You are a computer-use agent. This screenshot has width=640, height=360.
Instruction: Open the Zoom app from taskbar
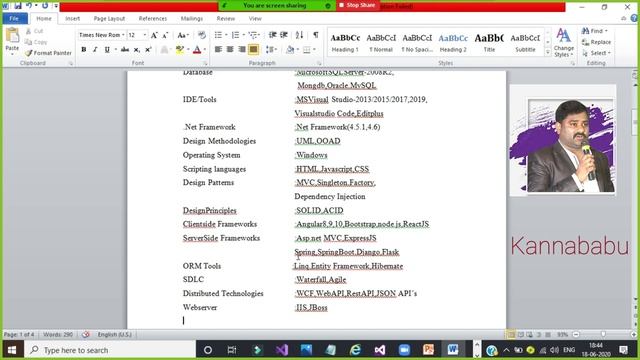coord(404,350)
